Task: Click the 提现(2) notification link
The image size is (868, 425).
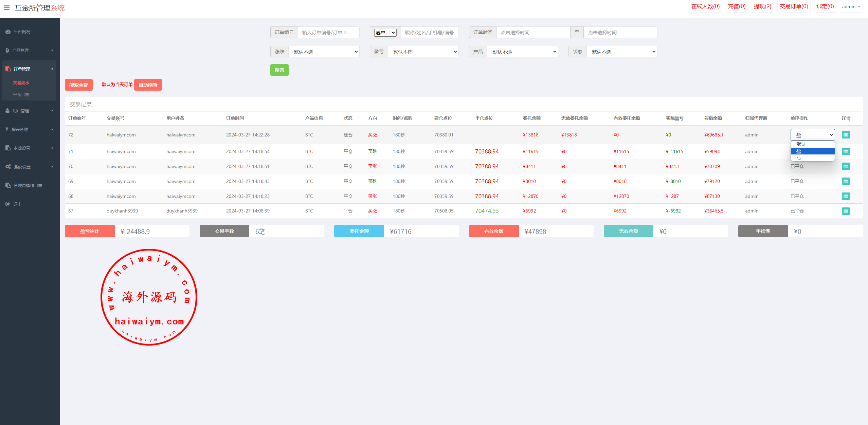Action: coord(762,6)
